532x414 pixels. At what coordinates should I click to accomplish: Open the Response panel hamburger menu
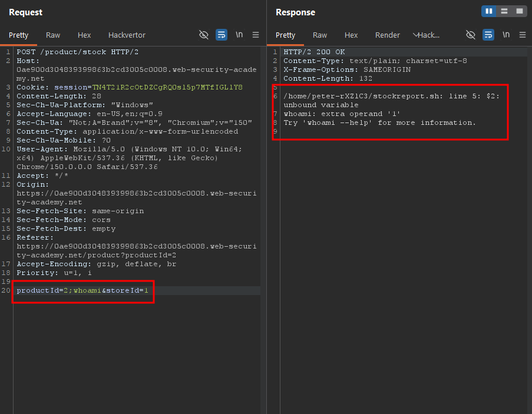(523, 35)
